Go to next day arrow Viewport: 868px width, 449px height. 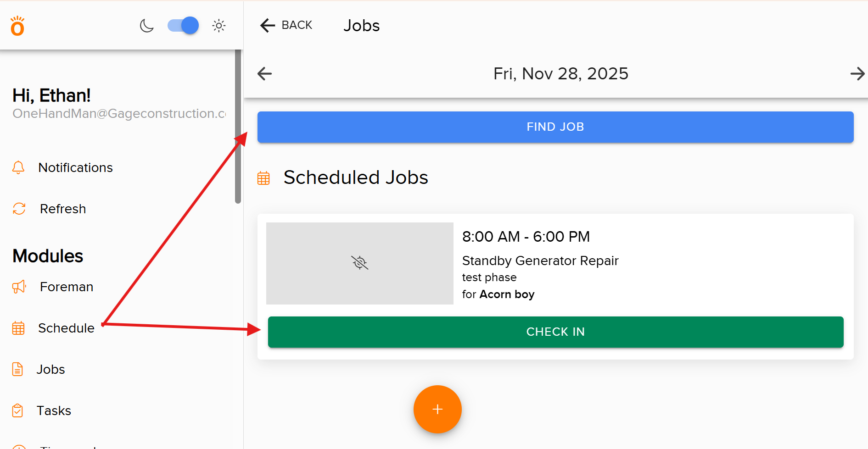click(x=857, y=73)
